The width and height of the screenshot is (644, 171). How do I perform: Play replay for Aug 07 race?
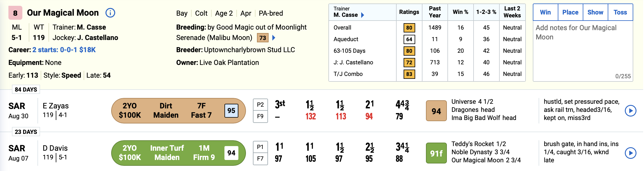[630, 153]
